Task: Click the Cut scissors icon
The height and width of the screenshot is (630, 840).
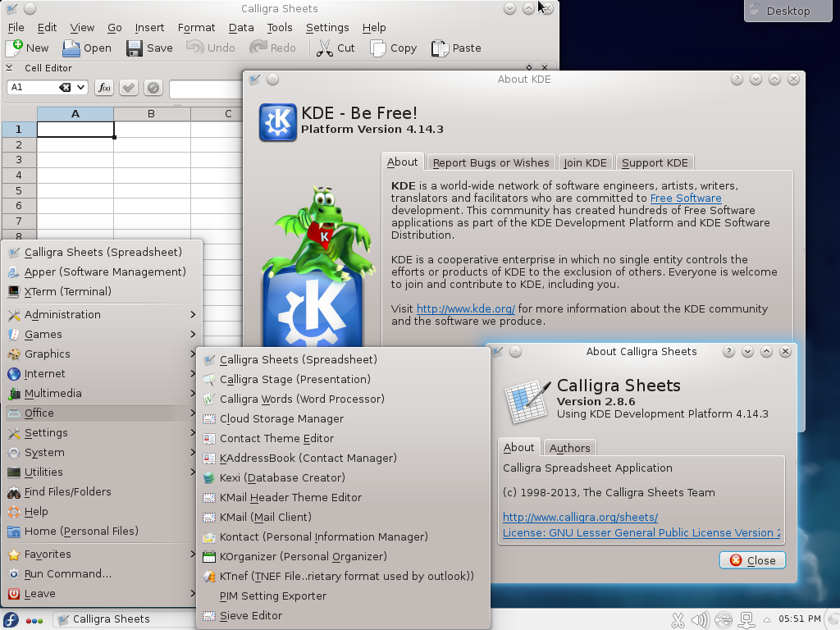Action: tap(324, 48)
